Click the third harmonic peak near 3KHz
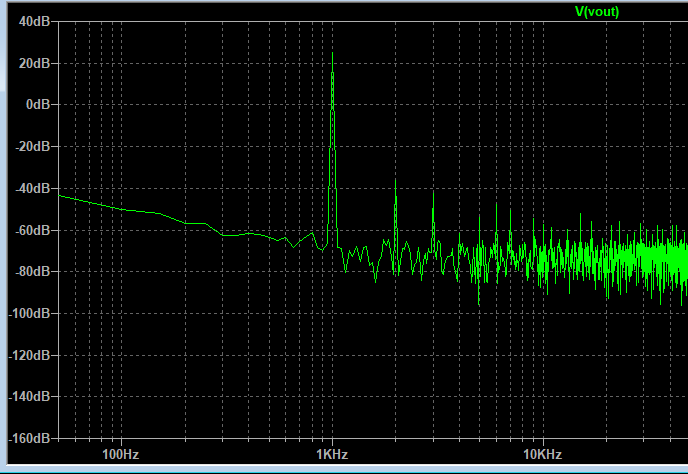The height and width of the screenshot is (474, 688). (434, 193)
